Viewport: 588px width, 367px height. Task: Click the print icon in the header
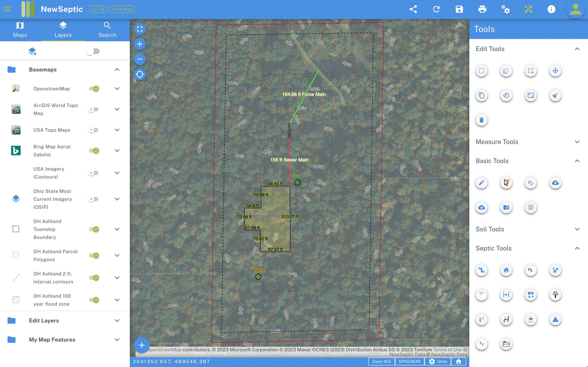click(x=482, y=9)
